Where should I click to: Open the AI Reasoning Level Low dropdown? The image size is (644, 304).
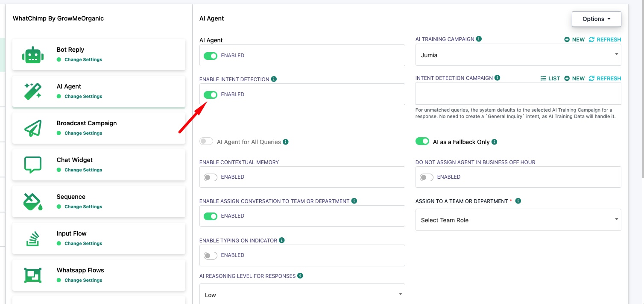302,294
